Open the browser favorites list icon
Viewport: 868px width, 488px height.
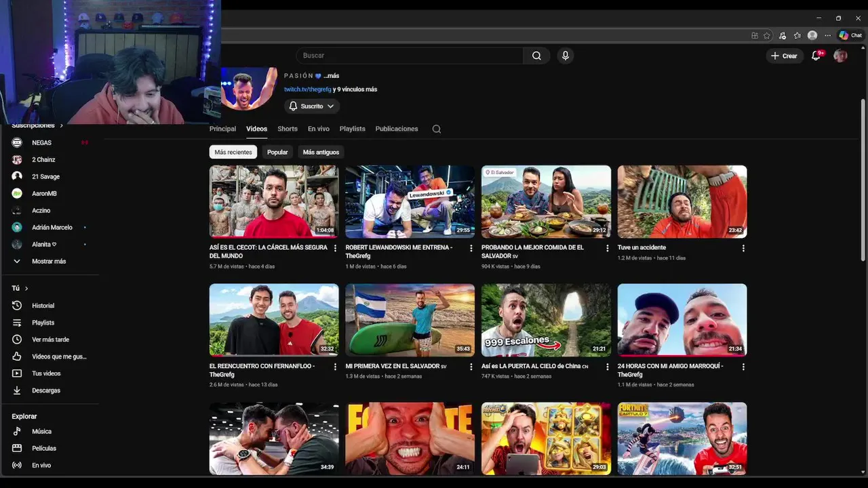[797, 35]
